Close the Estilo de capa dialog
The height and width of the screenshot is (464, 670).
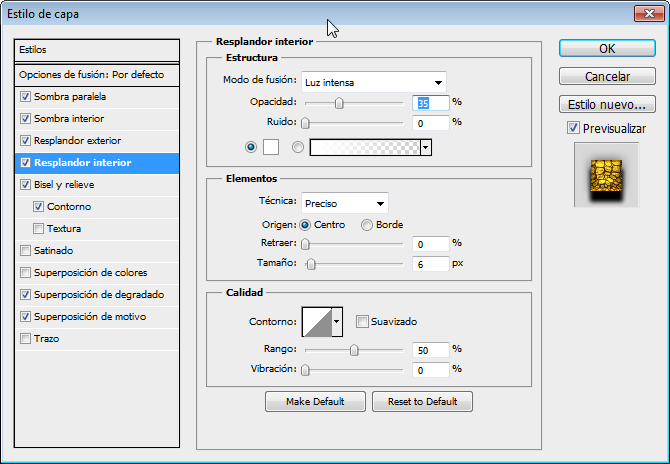pyautogui.click(x=649, y=13)
